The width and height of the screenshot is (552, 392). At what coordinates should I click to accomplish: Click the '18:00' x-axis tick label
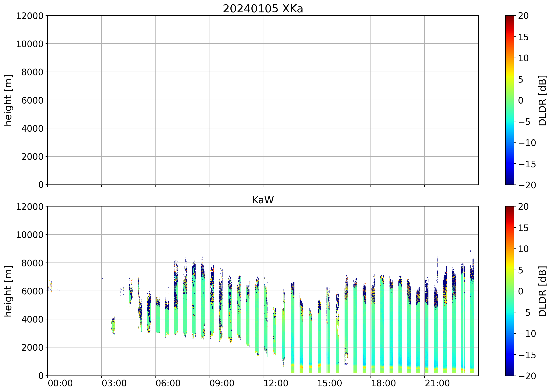383,383
